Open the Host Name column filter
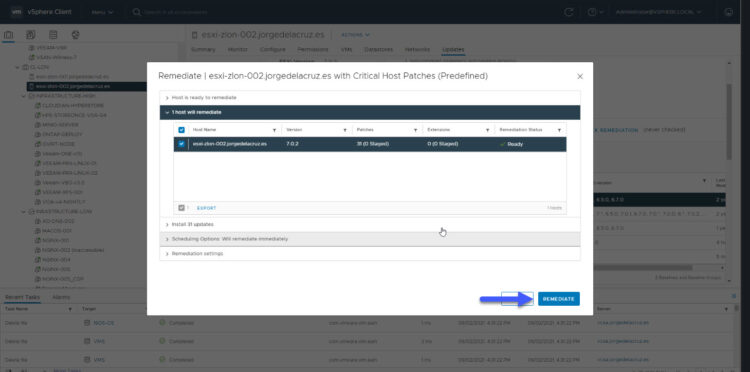Viewport: 750px width, 372px height. coord(274,130)
